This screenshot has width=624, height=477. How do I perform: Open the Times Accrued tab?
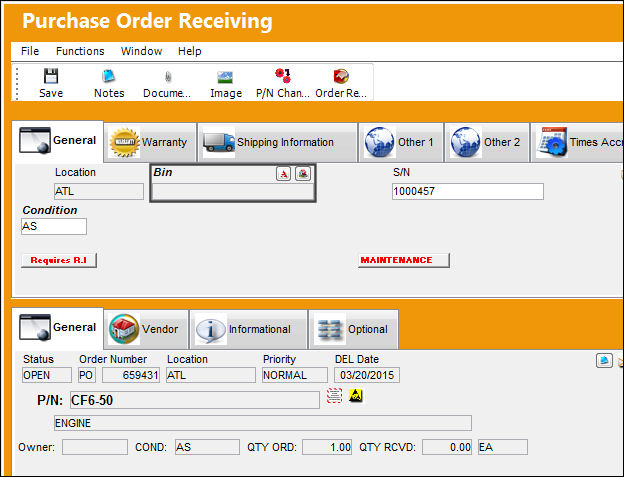(577, 142)
